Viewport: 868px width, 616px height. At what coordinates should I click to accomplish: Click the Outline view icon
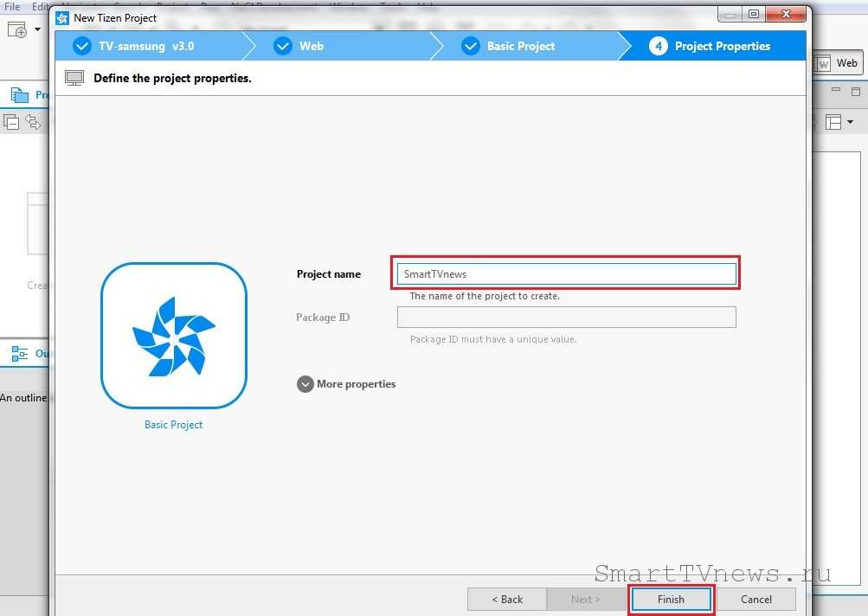point(19,353)
